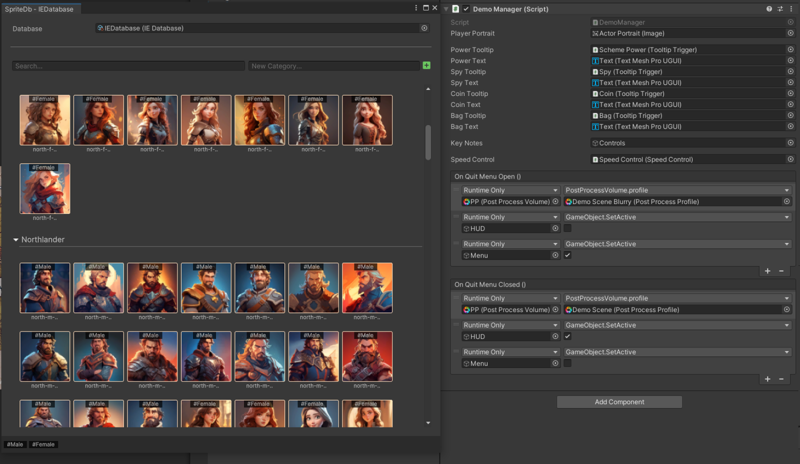The width and height of the screenshot is (800, 464).
Task: Click object picker for Player Portrait field
Action: point(790,33)
